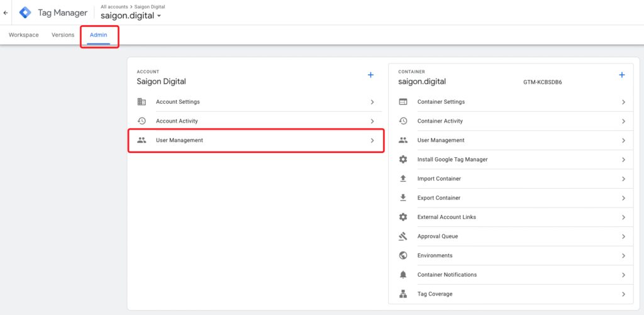Open the saigon.digital container dropdown
This screenshot has height=315, width=644.
[x=131, y=16]
